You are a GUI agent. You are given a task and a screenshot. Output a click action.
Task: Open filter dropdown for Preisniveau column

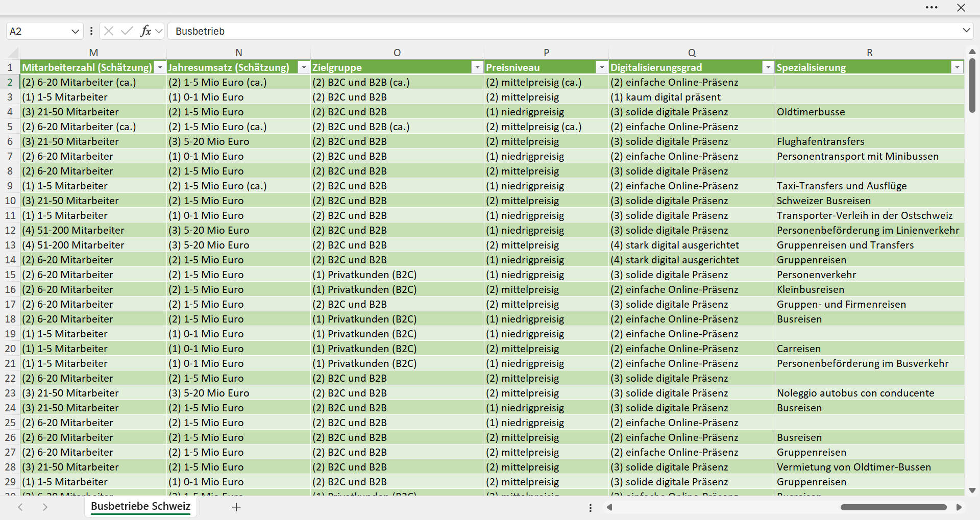pyautogui.click(x=602, y=67)
